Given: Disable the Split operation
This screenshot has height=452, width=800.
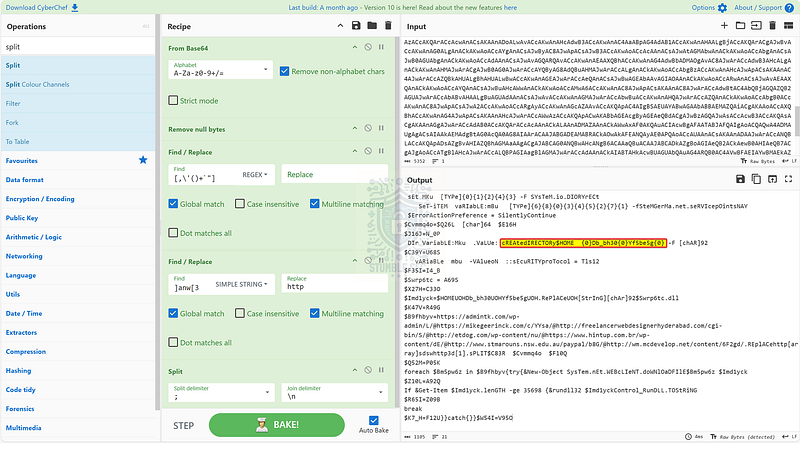Looking at the screenshot, I should (x=368, y=370).
